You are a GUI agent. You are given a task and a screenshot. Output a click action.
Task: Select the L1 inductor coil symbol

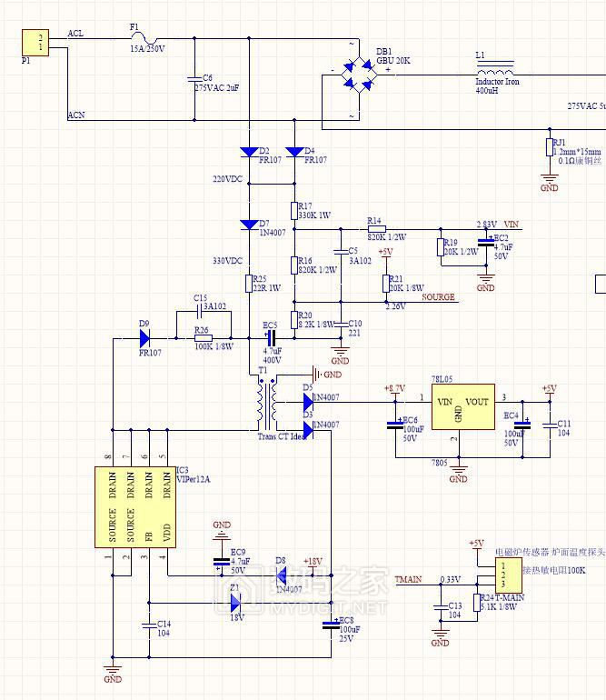point(494,71)
